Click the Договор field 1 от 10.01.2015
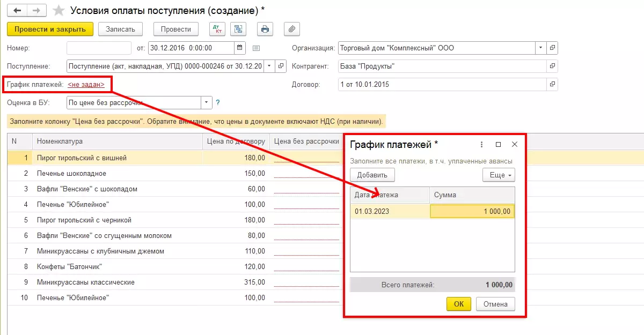Viewport: 644px width, 335px height. [442, 85]
